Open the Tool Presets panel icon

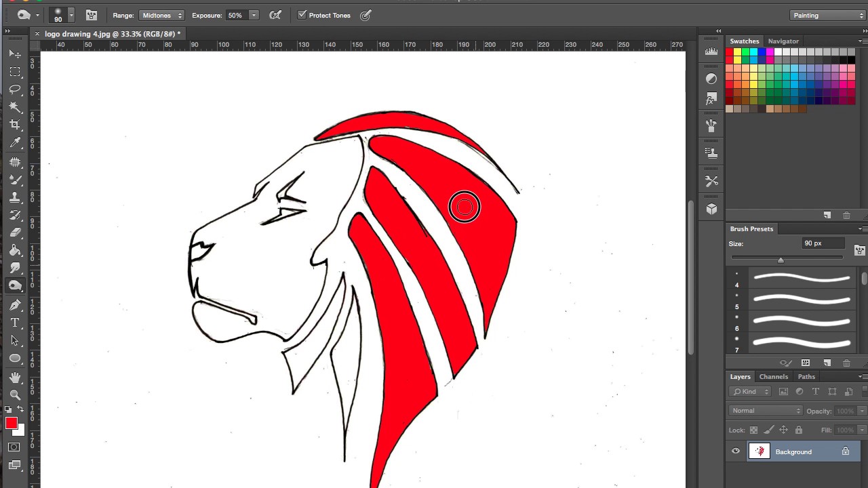[x=711, y=181]
